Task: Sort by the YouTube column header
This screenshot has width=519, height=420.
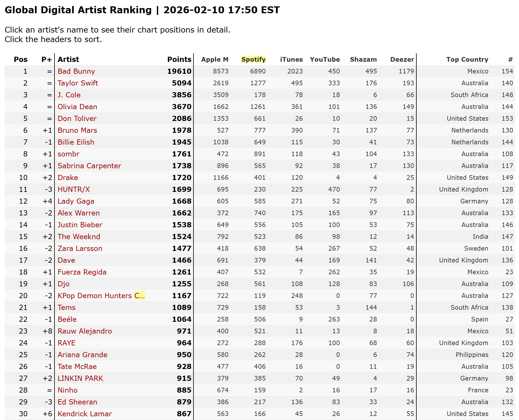Action: point(325,59)
